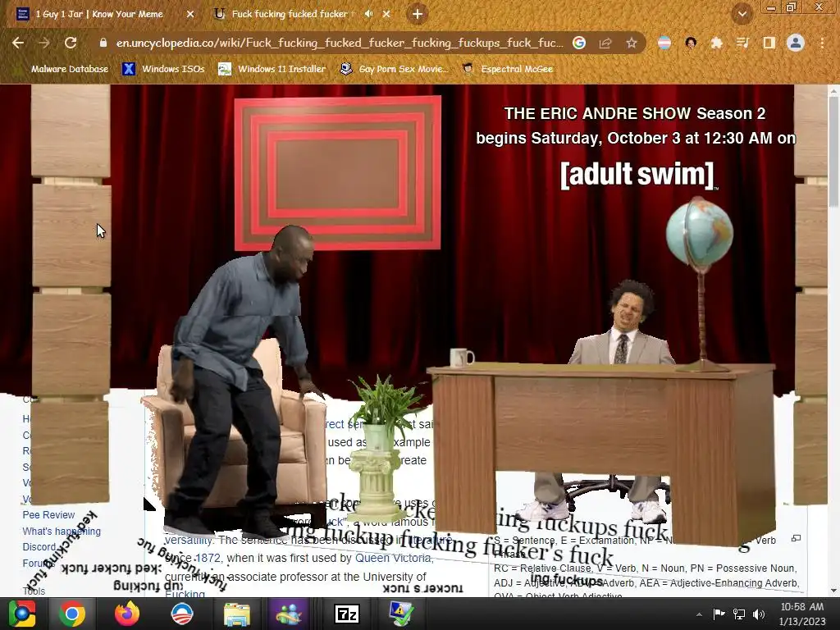Open Espectral McGee bookmark
The height and width of the screenshot is (630, 840).
point(507,69)
